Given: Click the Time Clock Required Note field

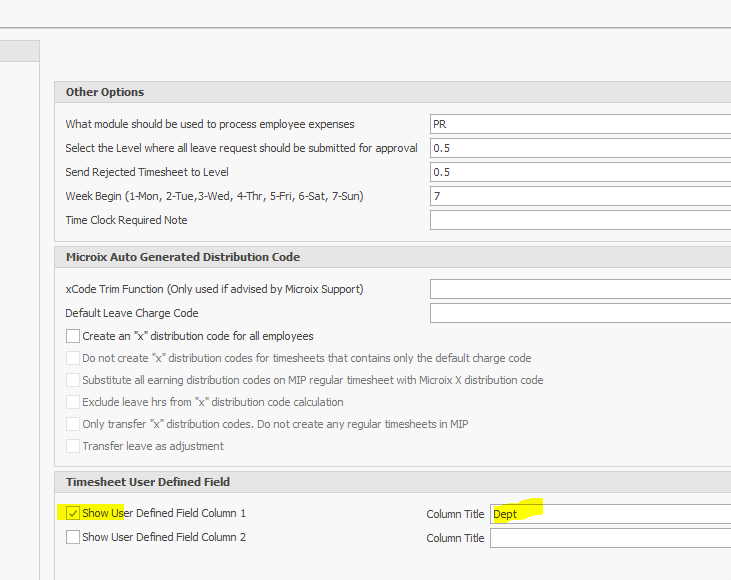Looking at the screenshot, I should click(580, 220).
